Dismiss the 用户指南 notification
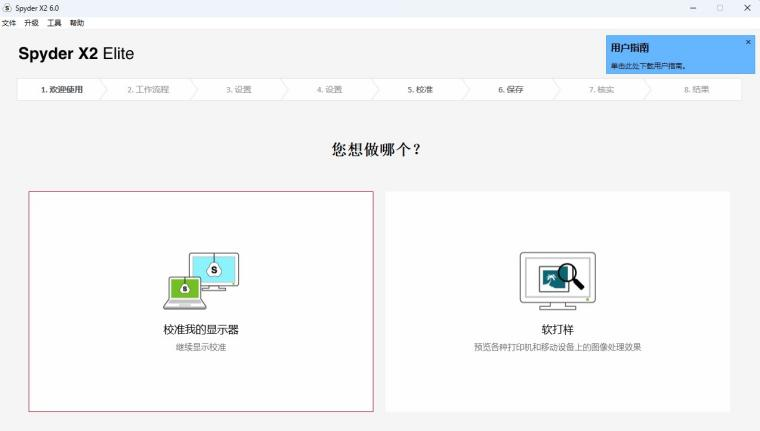 pos(748,42)
